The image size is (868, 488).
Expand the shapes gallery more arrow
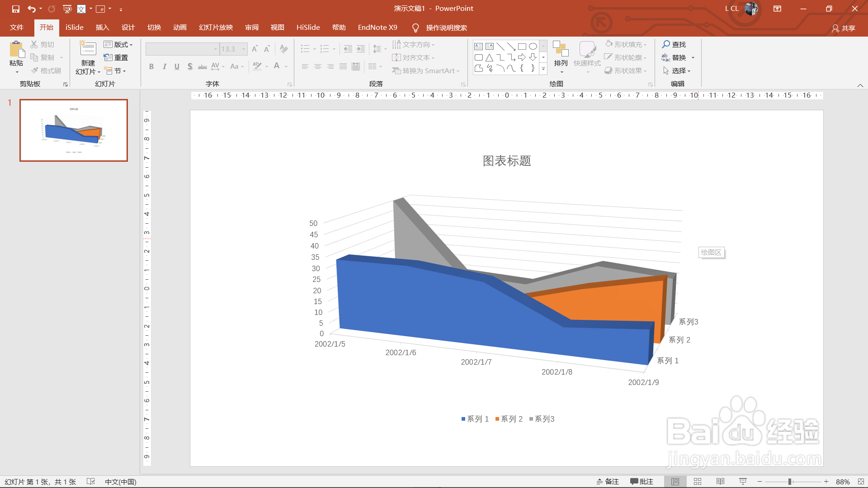coord(543,69)
